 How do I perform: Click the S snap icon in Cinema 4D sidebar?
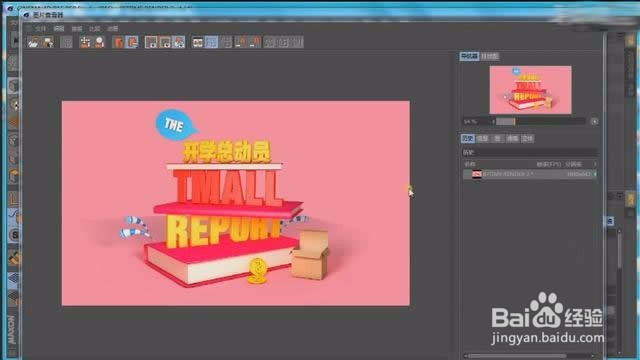coord(15,235)
